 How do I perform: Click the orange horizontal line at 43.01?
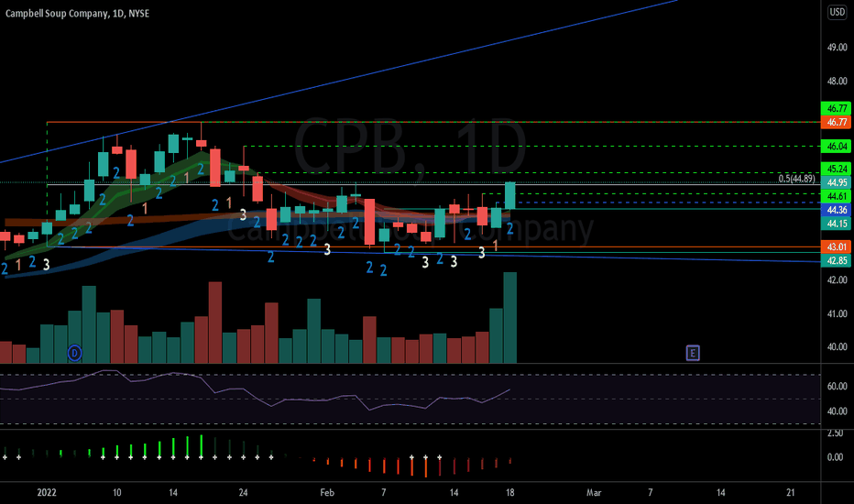click(x=433, y=247)
